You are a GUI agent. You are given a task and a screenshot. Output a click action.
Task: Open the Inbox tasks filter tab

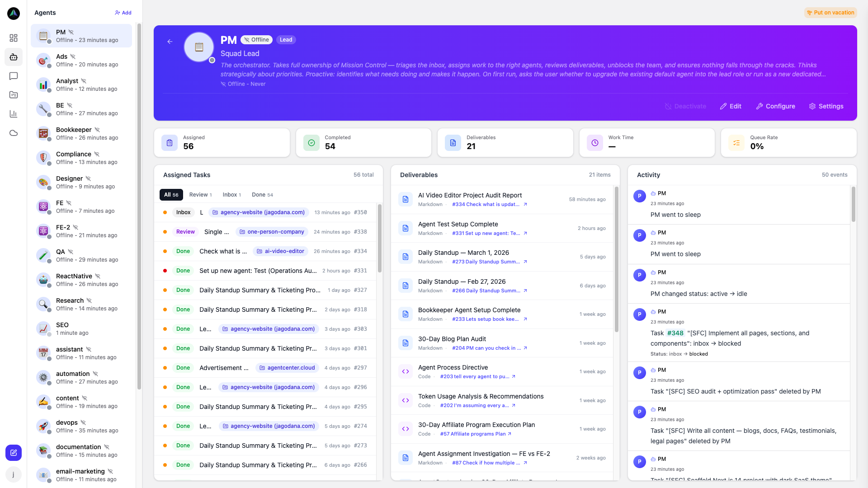(x=231, y=195)
